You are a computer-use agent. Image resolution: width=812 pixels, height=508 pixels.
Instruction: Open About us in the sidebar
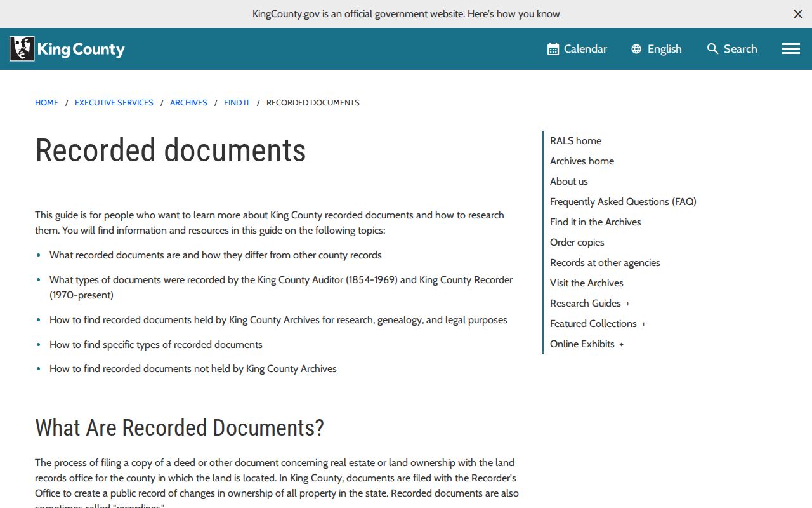[569, 182]
